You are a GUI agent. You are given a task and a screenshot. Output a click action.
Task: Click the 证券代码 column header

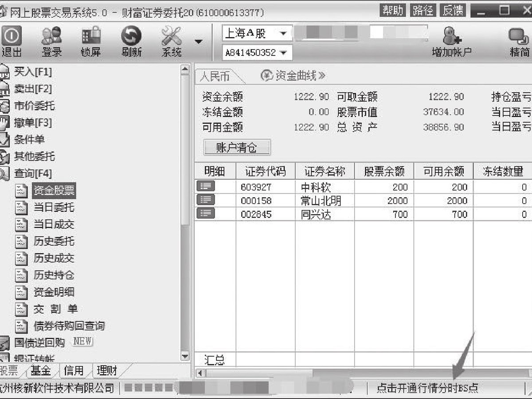266,172
